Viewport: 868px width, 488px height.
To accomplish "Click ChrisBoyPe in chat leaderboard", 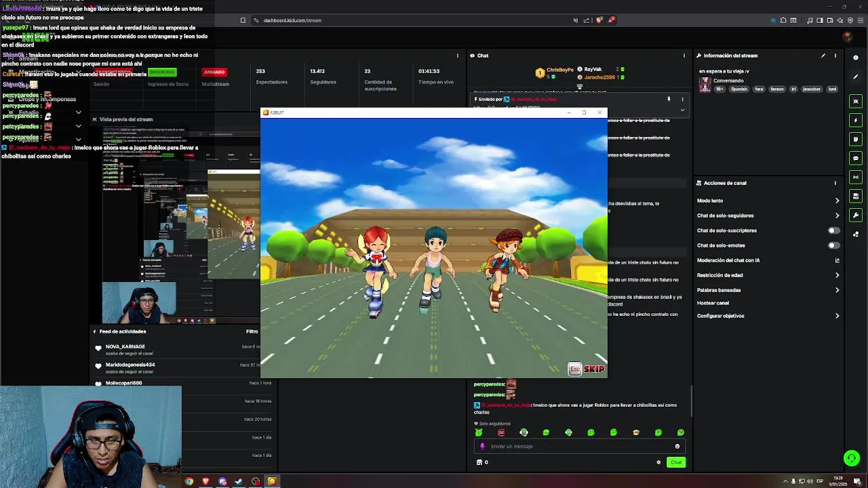I will [x=560, y=70].
